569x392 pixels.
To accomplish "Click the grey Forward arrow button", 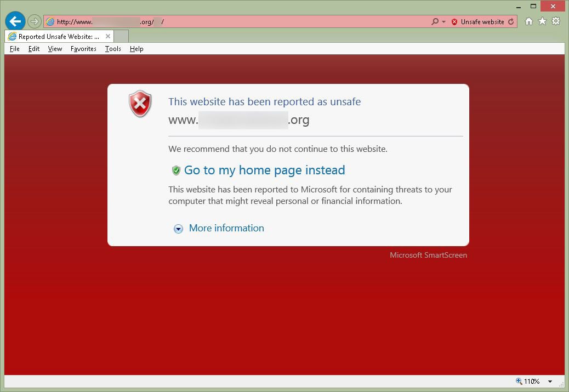I will (34, 21).
